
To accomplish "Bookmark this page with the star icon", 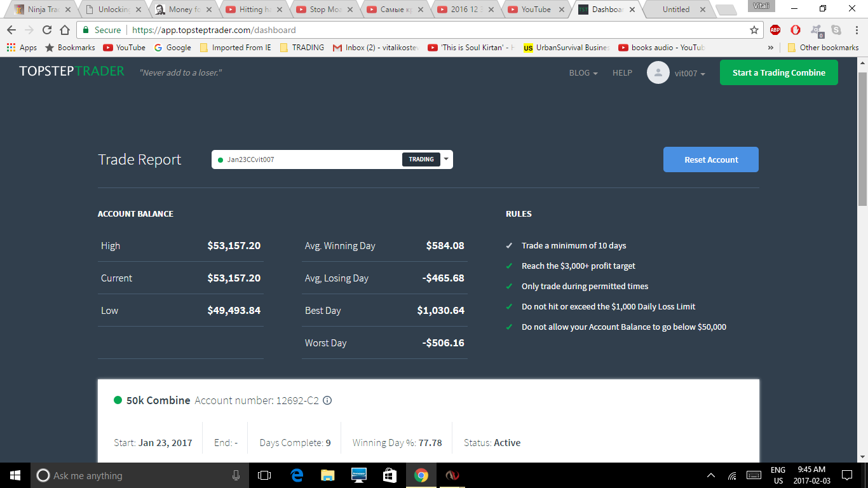I will (754, 30).
